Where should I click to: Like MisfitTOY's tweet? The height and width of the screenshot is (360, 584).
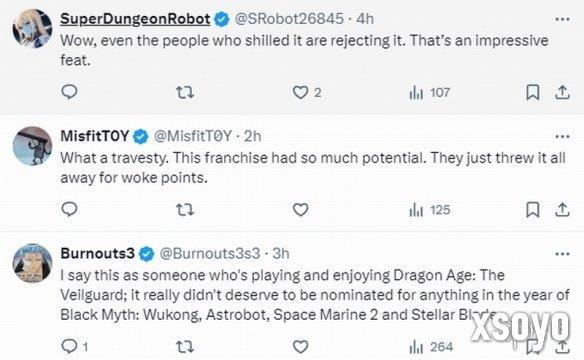point(300,210)
